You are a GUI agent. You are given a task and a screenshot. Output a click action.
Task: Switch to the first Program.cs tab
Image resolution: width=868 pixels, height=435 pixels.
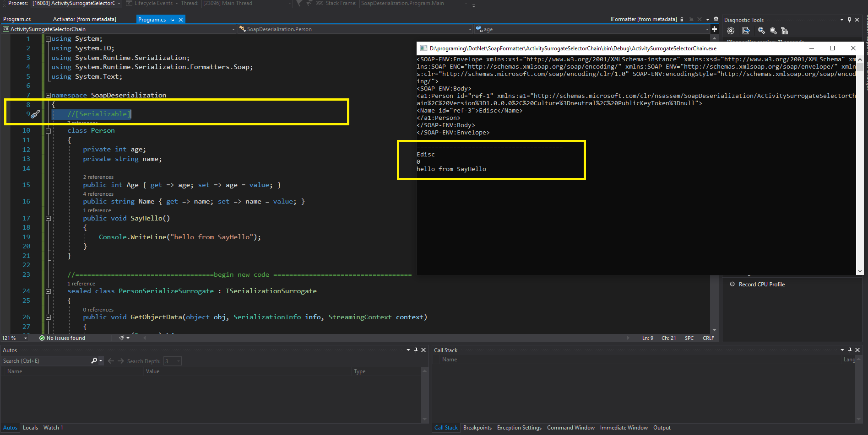(17, 19)
